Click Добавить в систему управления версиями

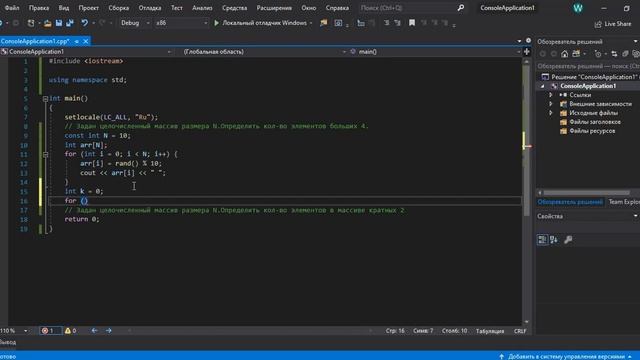click(x=566, y=356)
